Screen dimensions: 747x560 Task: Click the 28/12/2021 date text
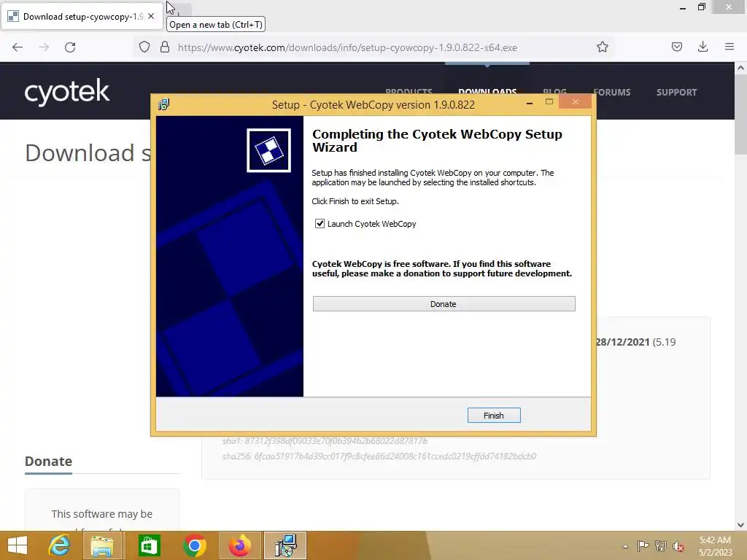[623, 342]
